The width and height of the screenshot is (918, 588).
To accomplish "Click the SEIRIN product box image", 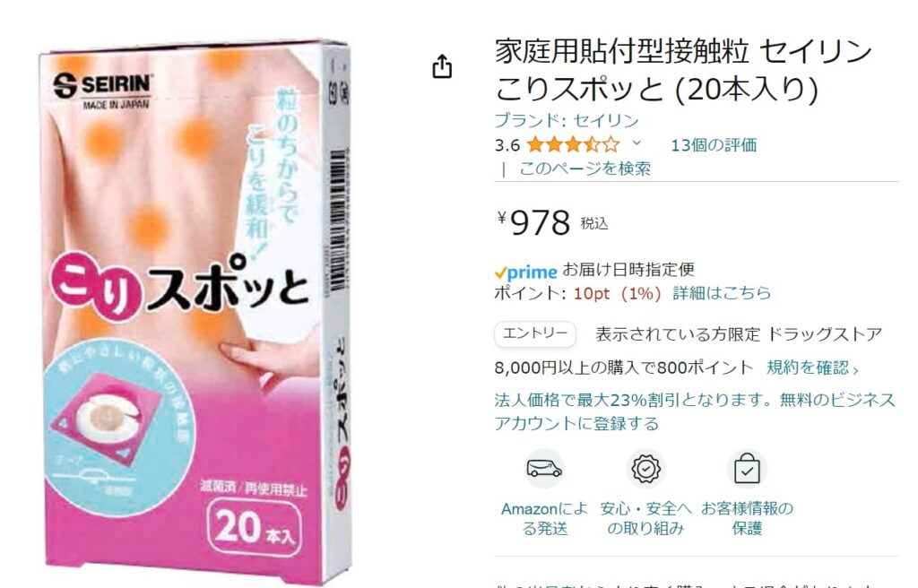I will tap(196, 310).
